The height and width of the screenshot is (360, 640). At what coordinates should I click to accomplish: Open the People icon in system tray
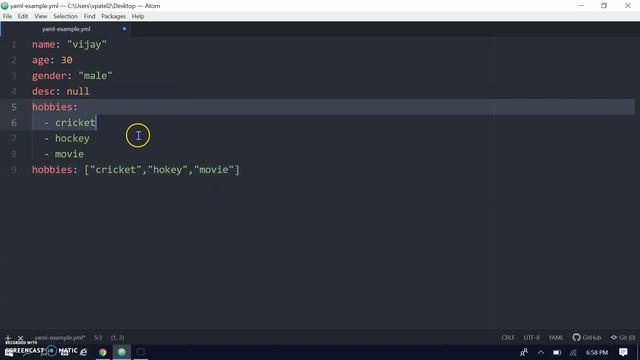(x=524, y=352)
